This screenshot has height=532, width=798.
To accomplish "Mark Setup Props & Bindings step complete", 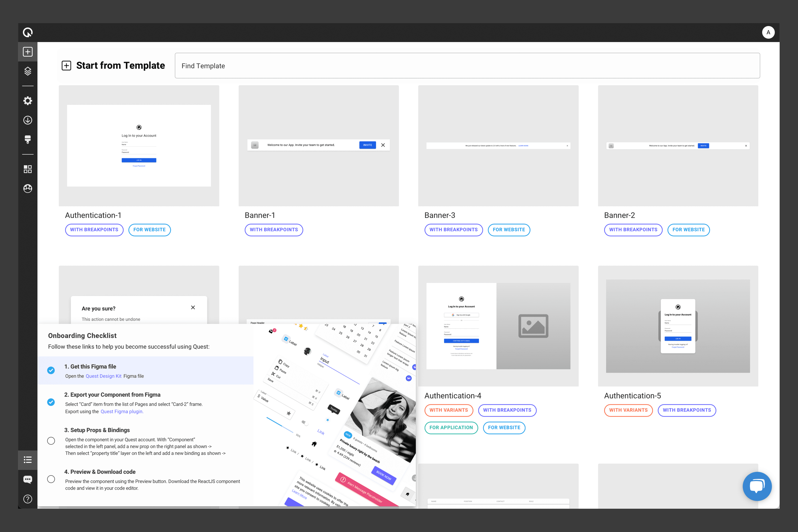I will tap(51, 440).
